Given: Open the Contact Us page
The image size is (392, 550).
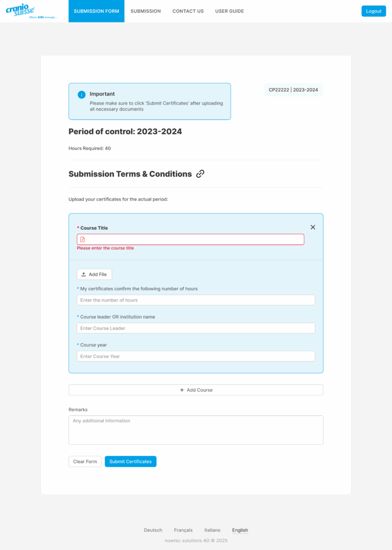Looking at the screenshot, I should coord(188,11).
